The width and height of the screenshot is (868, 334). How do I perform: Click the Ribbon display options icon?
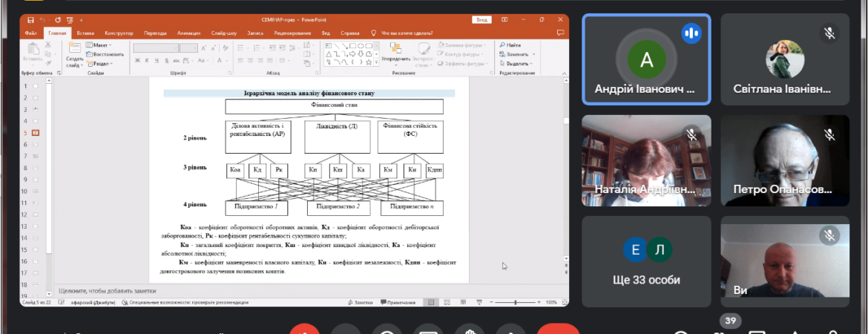click(x=504, y=20)
